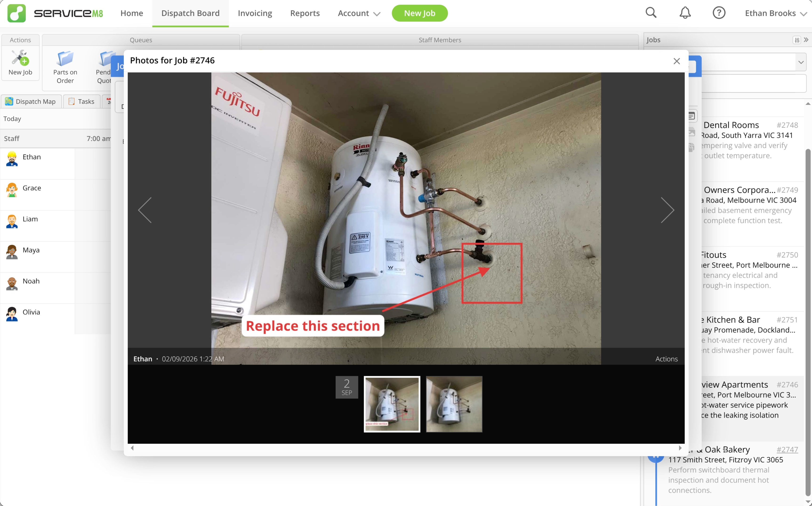Open the Parts on Order queue folder

click(65, 58)
